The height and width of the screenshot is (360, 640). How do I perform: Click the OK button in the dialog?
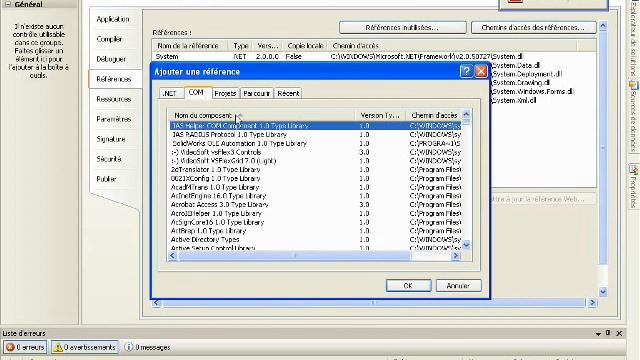[x=408, y=286]
